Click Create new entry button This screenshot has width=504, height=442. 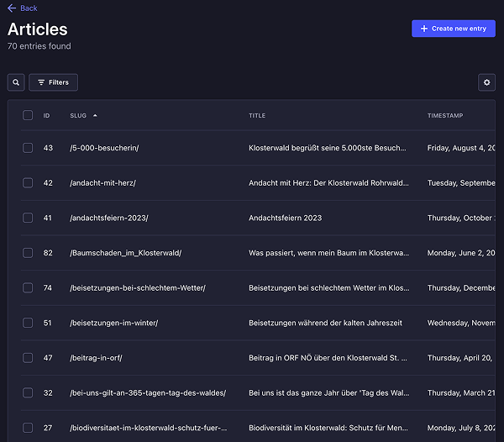(x=454, y=29)
